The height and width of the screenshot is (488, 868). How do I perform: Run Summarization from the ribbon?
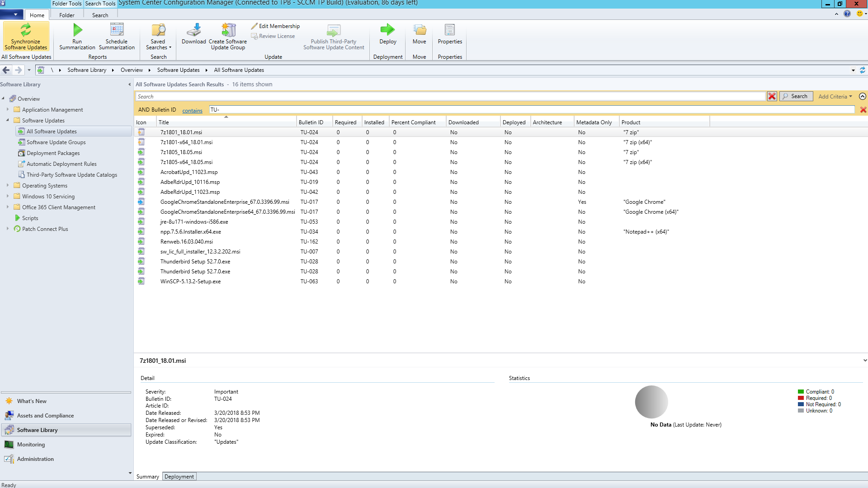coord(77,30)
